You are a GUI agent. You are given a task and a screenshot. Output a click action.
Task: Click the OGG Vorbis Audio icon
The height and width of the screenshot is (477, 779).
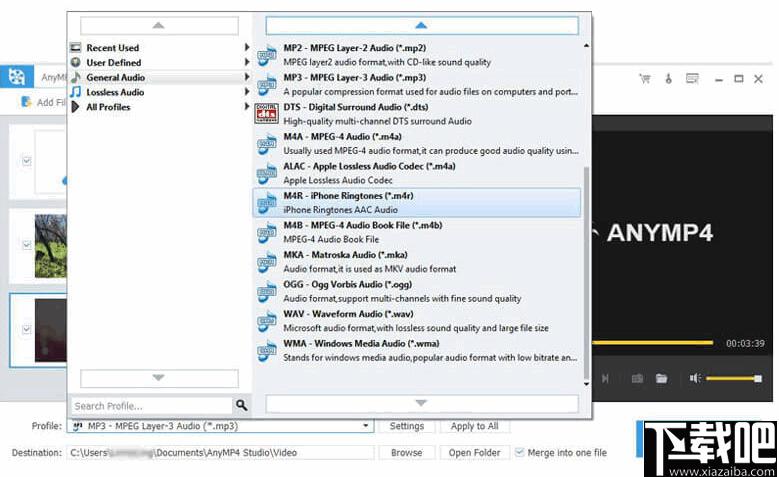[x=266, y=292]
